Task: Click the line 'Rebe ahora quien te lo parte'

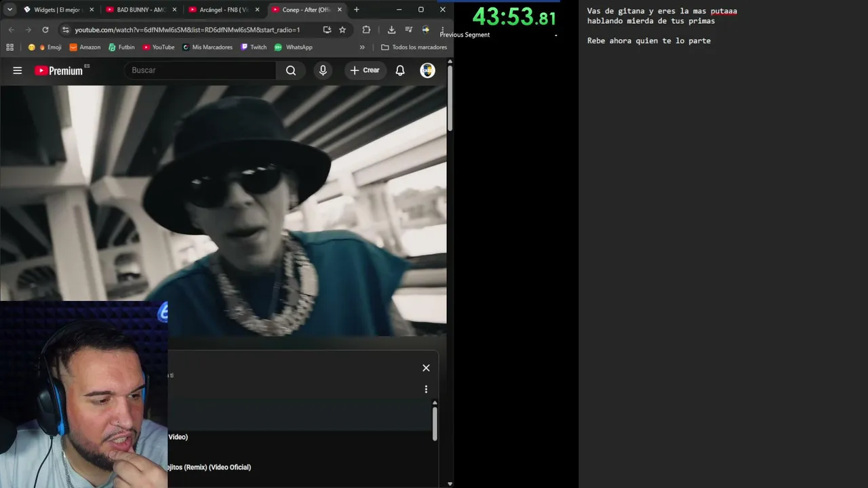Action: (x=649, y=41)
